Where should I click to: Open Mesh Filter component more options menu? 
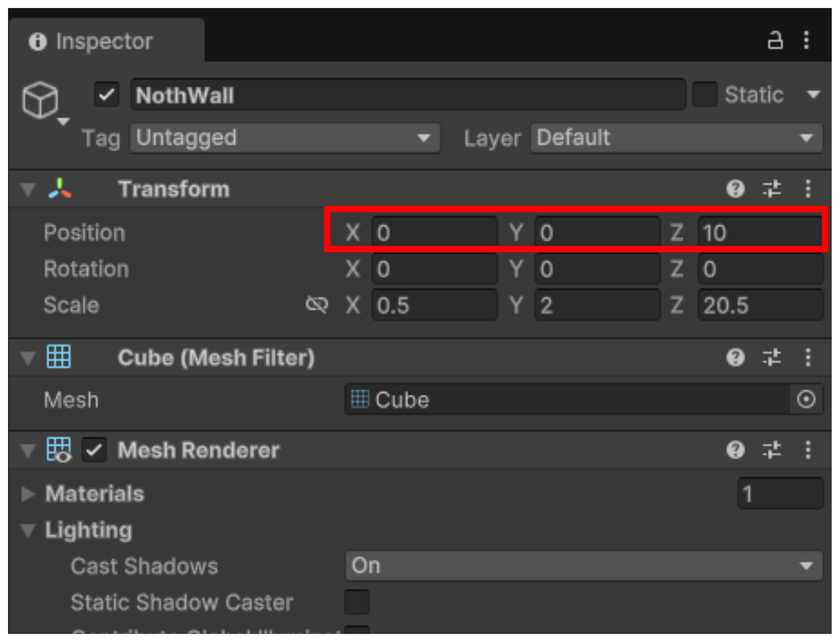click(808, 357)
